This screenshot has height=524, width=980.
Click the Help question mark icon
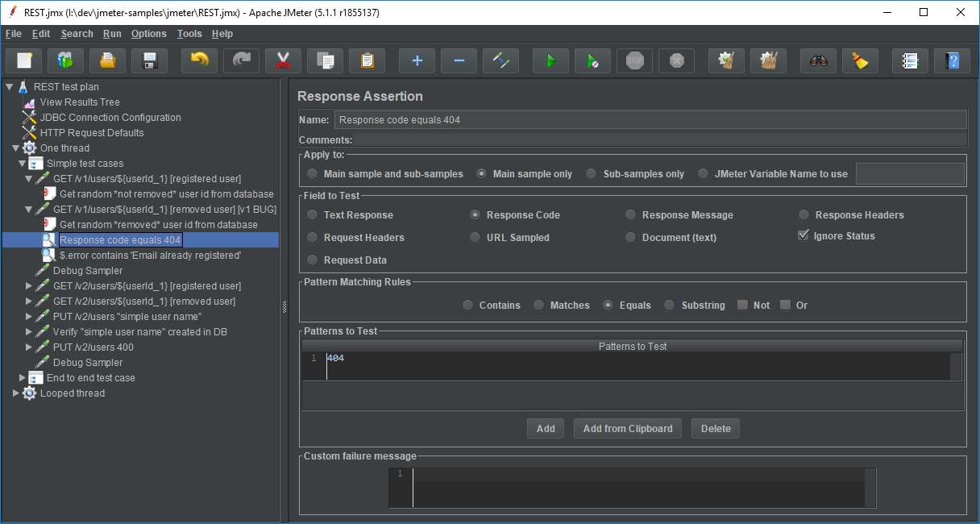[x=953, y=60]
